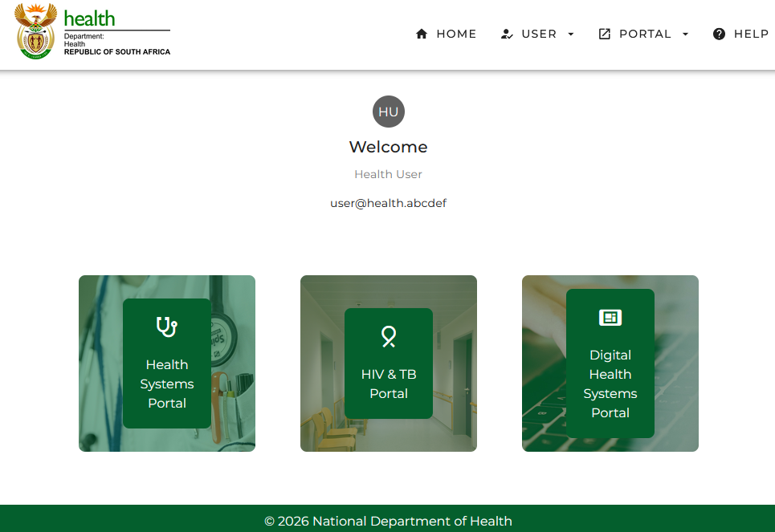Click the ribbon icon on HIV & TB
Image resolution: width=775 pixels, height=532 pixels.
click(389, 337)
